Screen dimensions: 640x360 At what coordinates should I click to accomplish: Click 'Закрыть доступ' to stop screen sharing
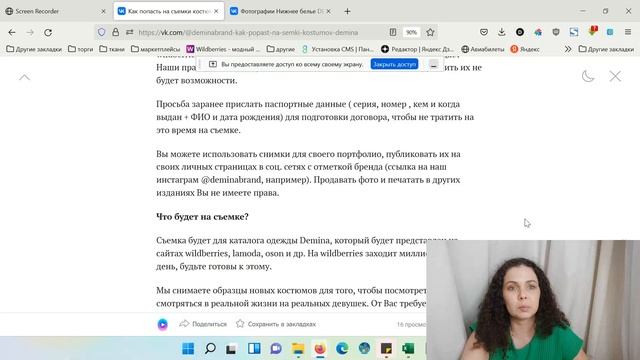coord(394,64)
